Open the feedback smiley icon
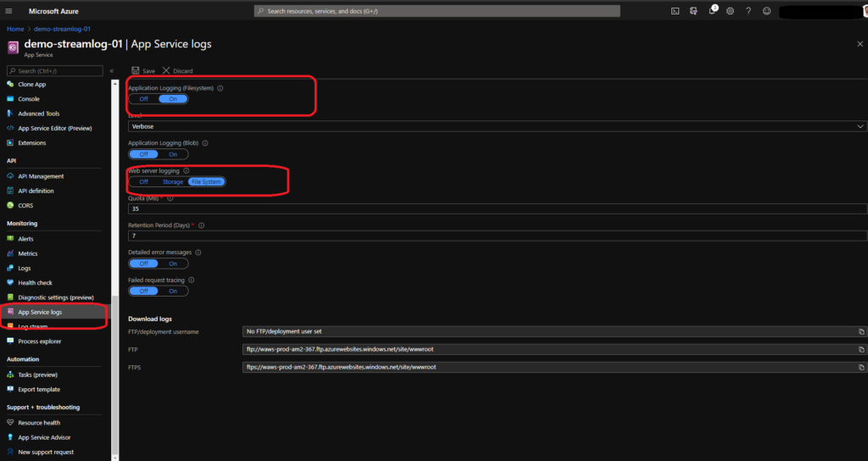The height and width of the screenshot is (461, 868). (766, 11)
